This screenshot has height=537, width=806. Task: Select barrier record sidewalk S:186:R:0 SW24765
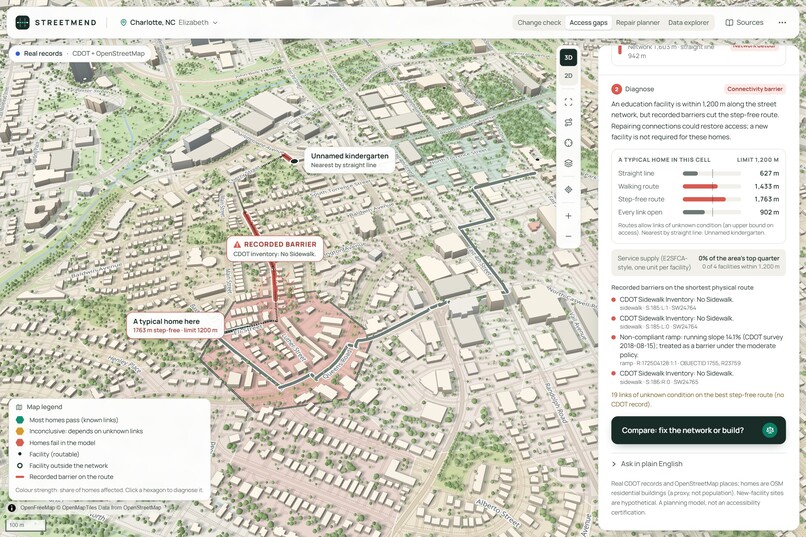698,377
